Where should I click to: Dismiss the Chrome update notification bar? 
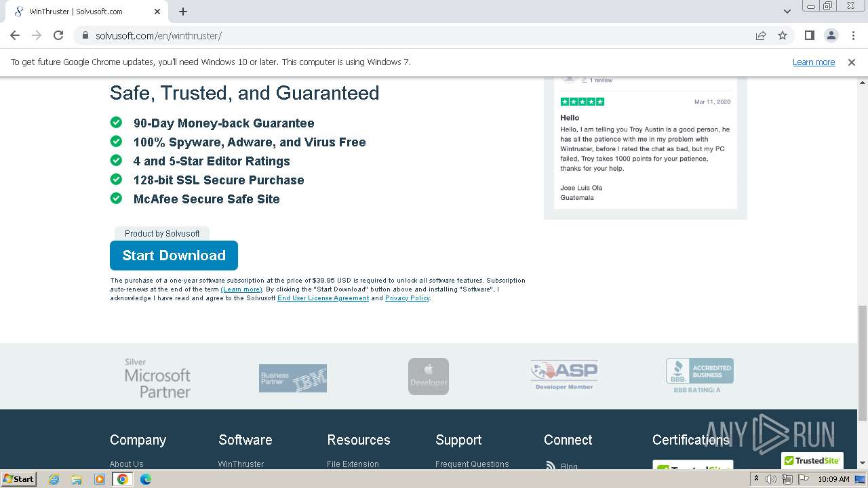(x=852, y=62)
